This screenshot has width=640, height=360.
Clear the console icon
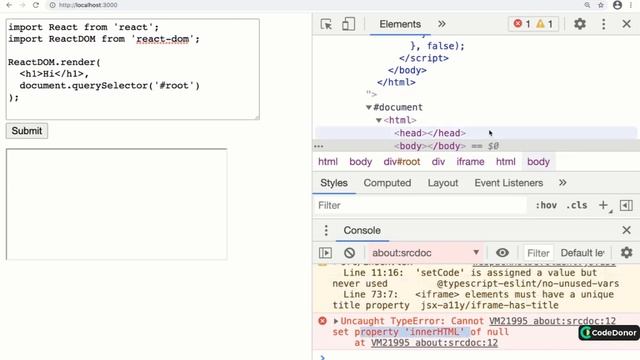pos(349,253)
